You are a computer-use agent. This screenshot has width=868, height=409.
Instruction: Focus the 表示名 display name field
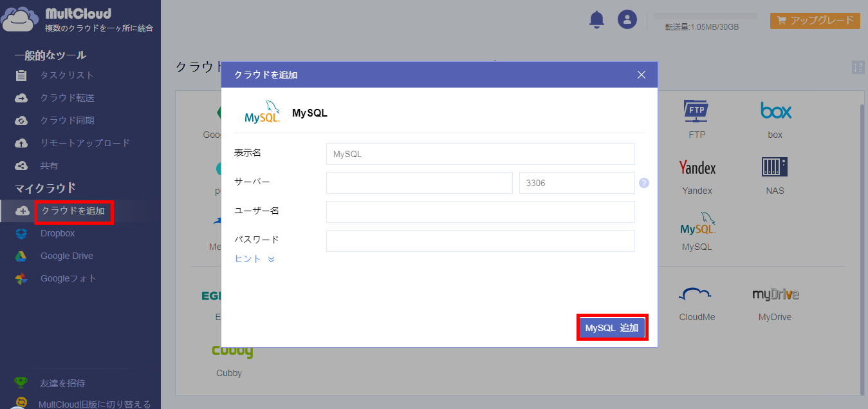[481, 154]
